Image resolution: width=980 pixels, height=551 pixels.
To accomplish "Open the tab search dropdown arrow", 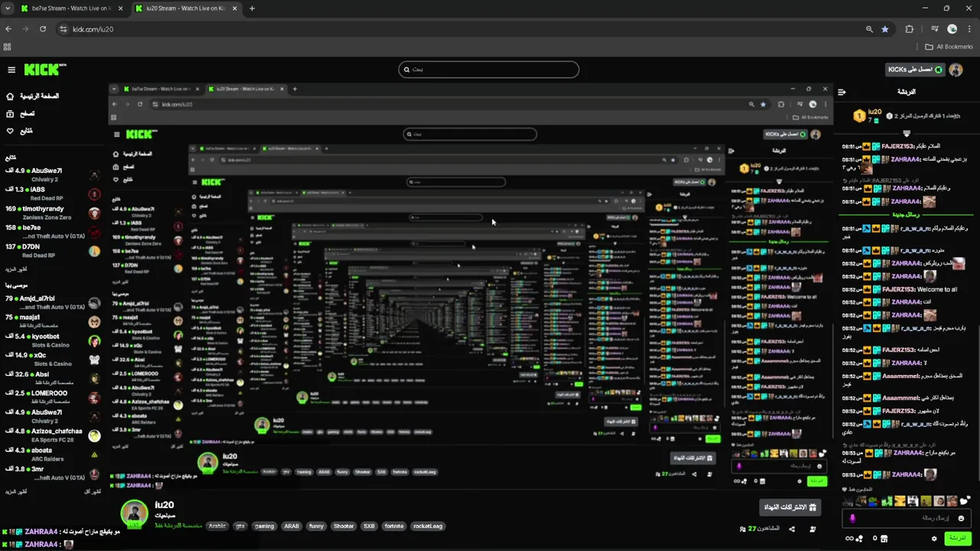I will coord(8,8).
